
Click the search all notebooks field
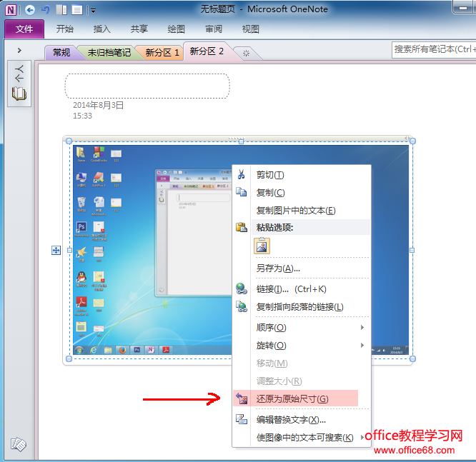[x=434, y=49]
